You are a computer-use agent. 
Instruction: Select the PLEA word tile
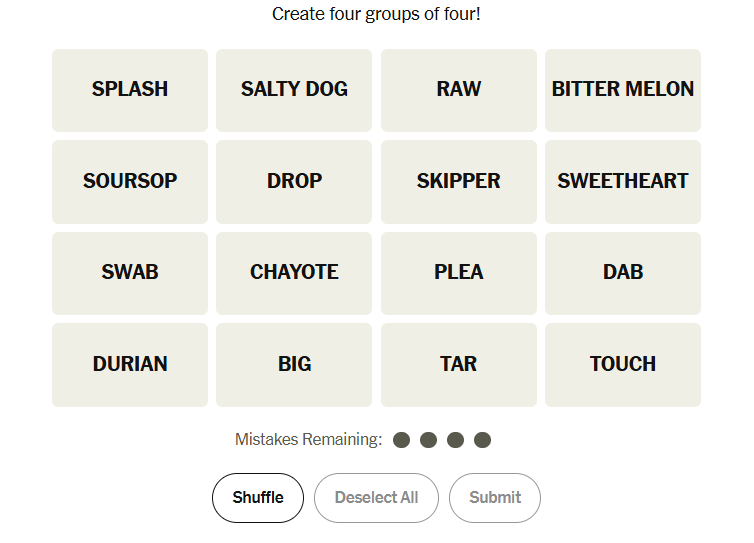click(459, 273)
